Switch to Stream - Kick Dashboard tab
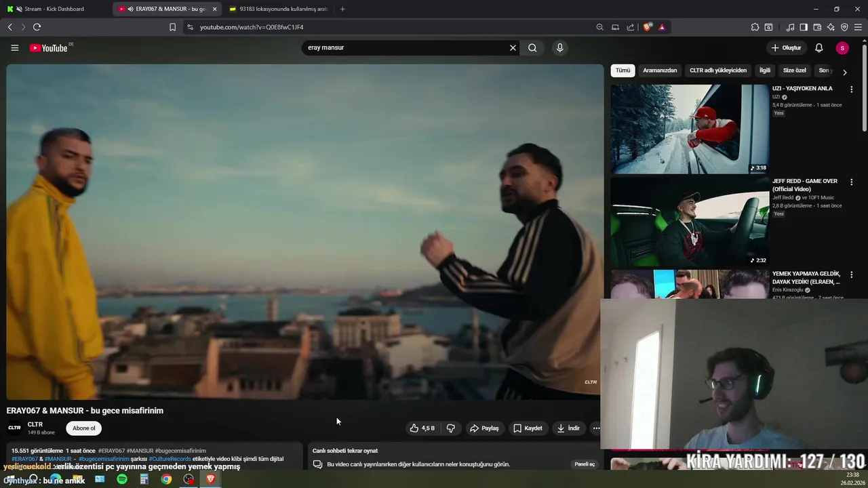868x488 pixels. [x=54, y=9]
